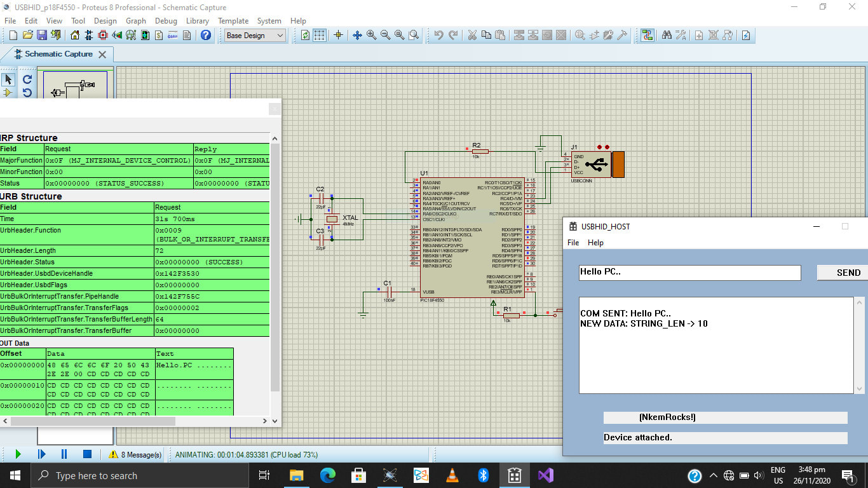868x488 pixels.
Task: Zoom in with the magnifier plus icon
Action: (371, 36)
